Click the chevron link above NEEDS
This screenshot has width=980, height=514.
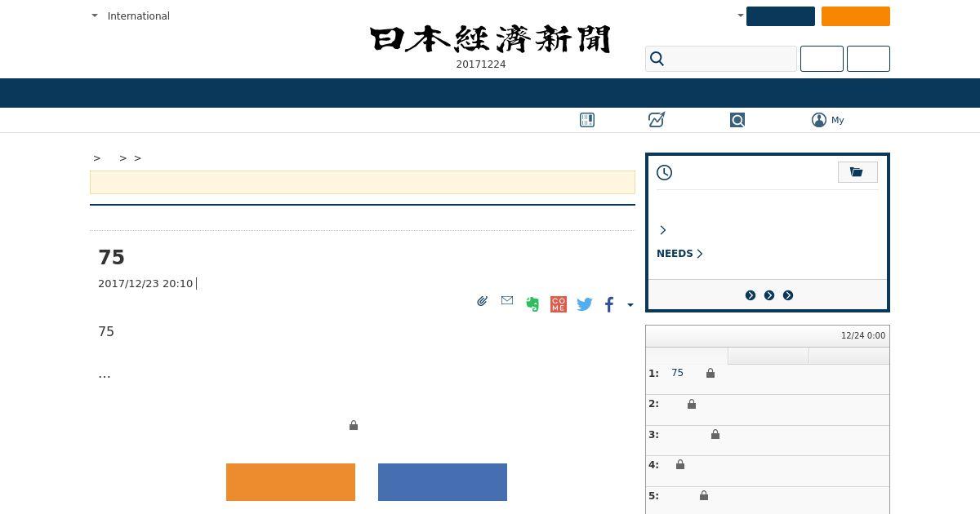(662, 230)
